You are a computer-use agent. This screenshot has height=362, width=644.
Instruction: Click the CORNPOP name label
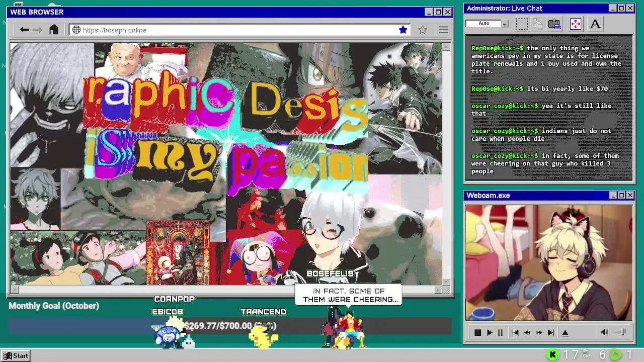click(174, 299)
